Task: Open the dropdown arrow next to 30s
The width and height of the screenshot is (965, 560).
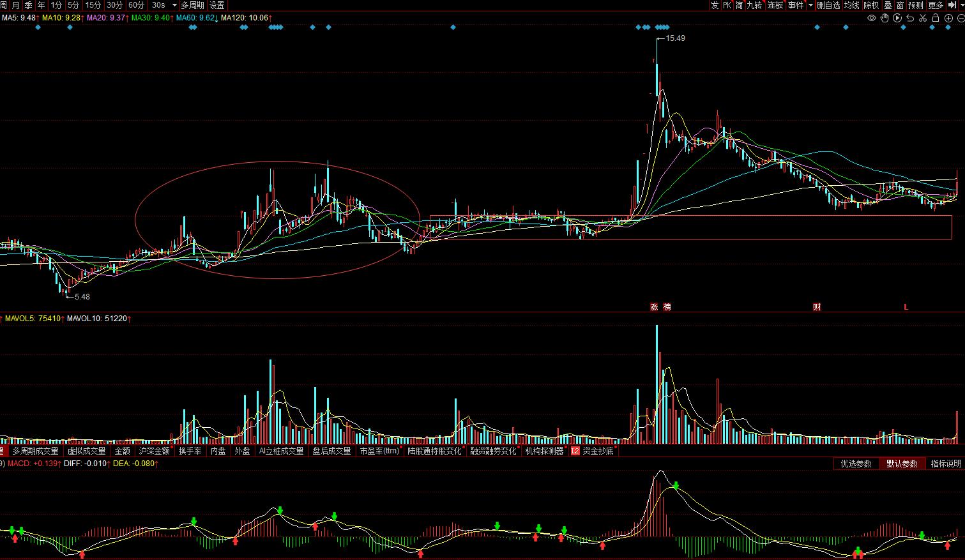Action: point(174,5)
